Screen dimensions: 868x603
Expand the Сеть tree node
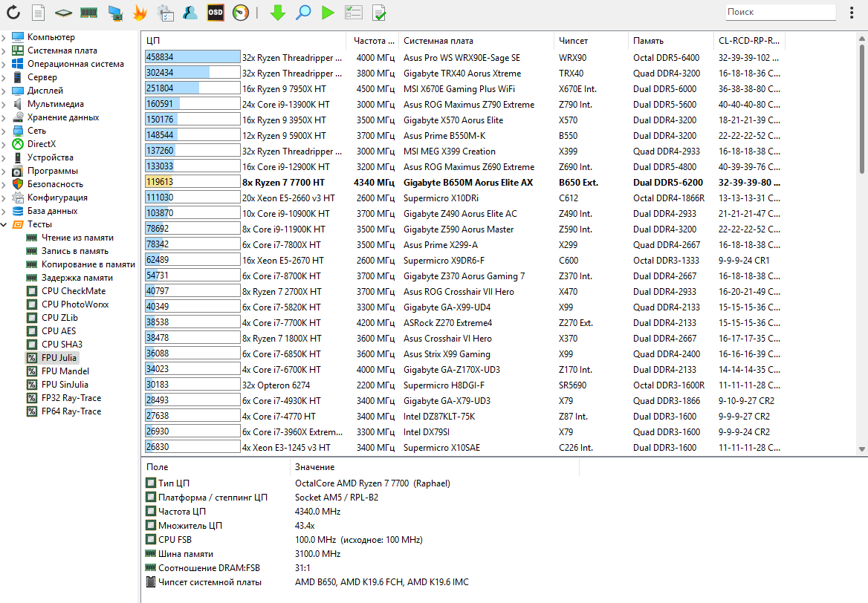coord(4,131)
